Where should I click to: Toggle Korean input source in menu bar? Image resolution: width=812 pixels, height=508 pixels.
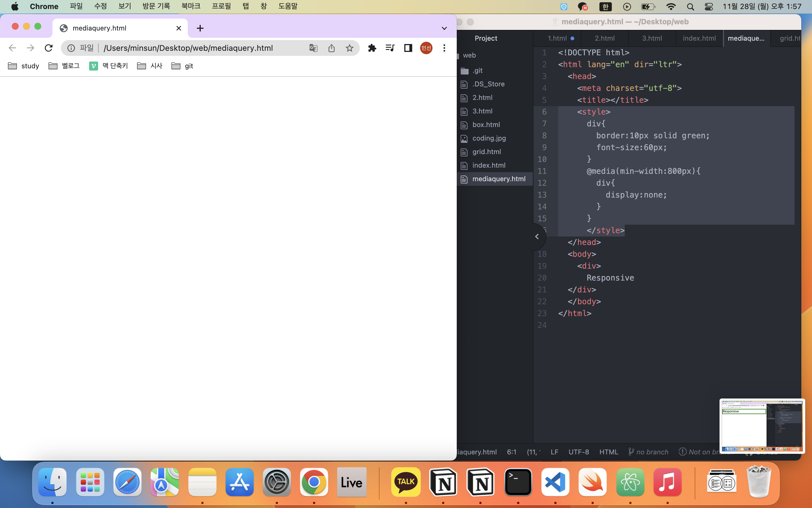605,6
